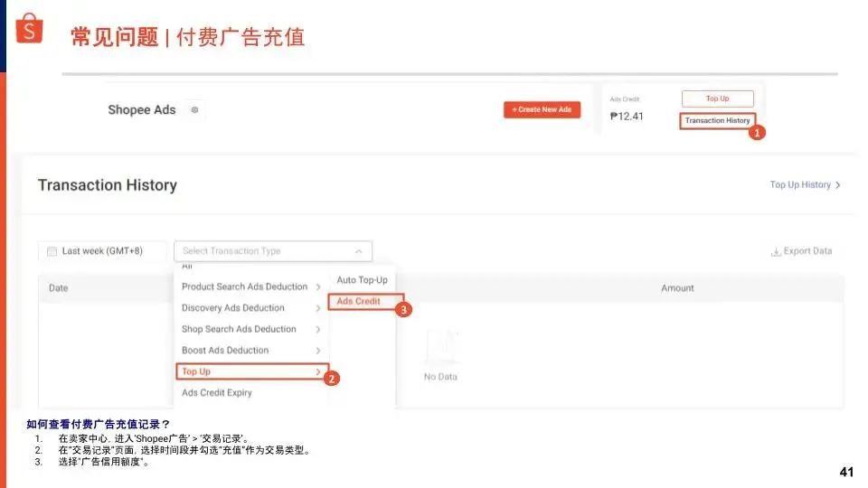Choose Auto Top-Up submenu option
Image resolution: width=868 pixels, height=488 pixels.
click(362, 280)
